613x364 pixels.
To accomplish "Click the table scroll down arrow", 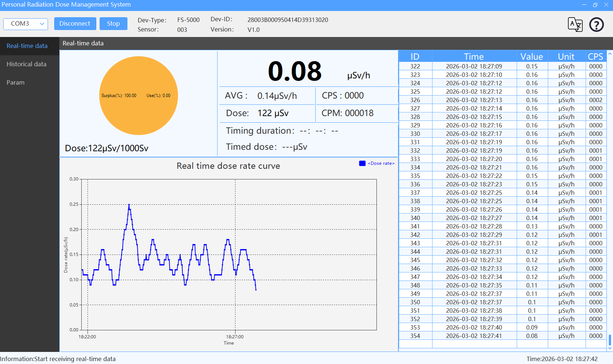I will [610, 348].
